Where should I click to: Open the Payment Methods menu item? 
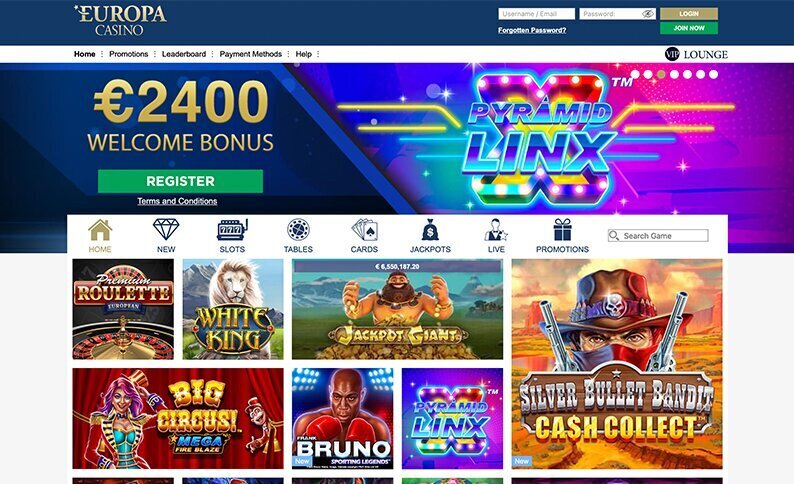251,54
